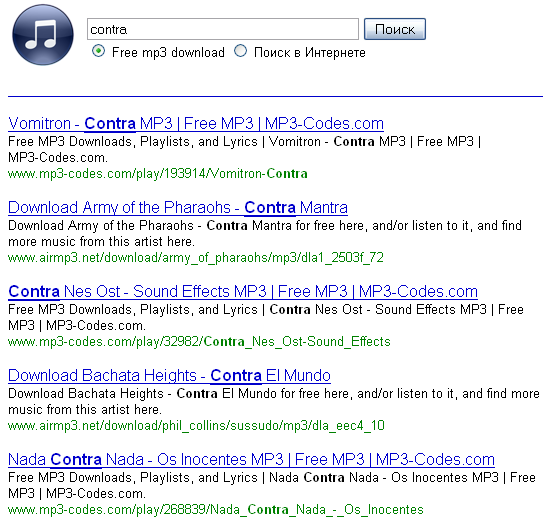Select the 'Поиск в Интернете' radio button
Screen dimensions: 543x524
[240, 51]
